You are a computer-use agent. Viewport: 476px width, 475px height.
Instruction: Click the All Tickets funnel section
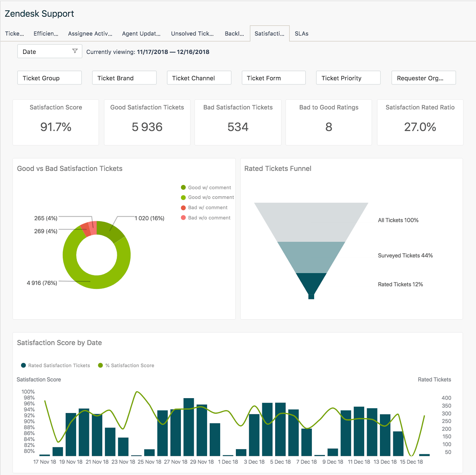tap(311, 222)
